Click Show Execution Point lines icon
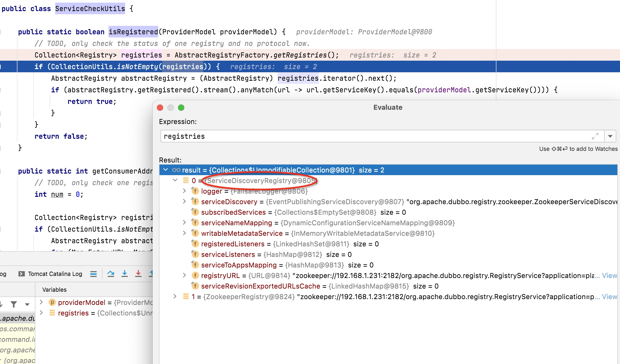This screenshot has height=364, width=620. [x=93, y=274]
